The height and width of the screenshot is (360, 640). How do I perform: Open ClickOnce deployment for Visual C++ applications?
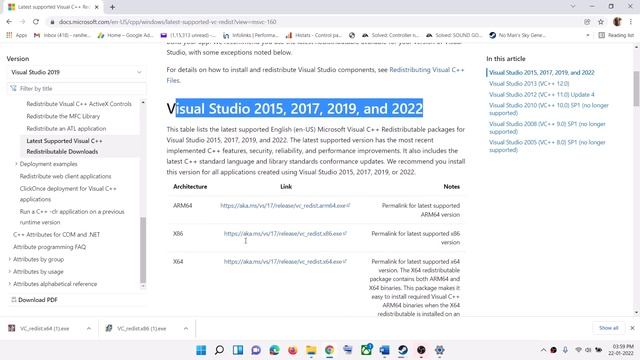(x=68, y=194)
